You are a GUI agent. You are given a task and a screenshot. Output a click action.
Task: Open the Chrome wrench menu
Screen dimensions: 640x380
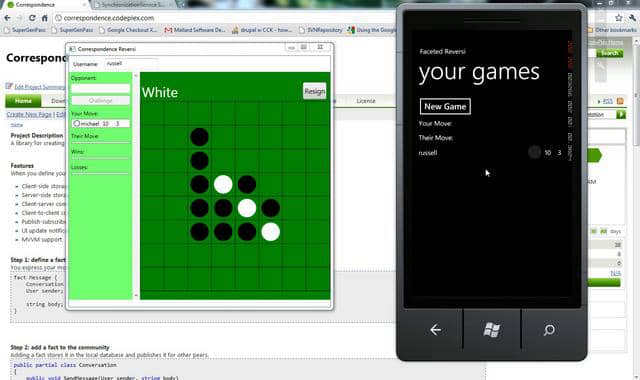pos(633,18)
